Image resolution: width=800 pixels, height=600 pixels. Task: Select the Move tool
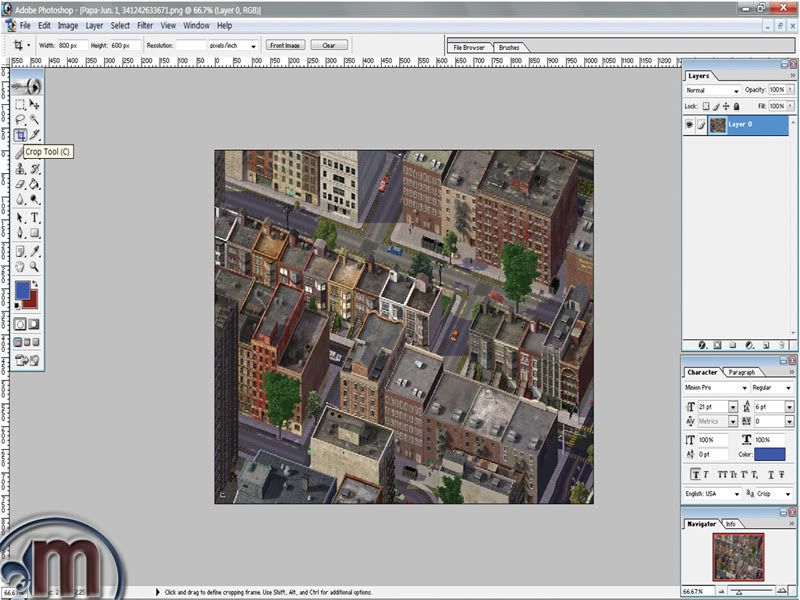pos(34,105)
